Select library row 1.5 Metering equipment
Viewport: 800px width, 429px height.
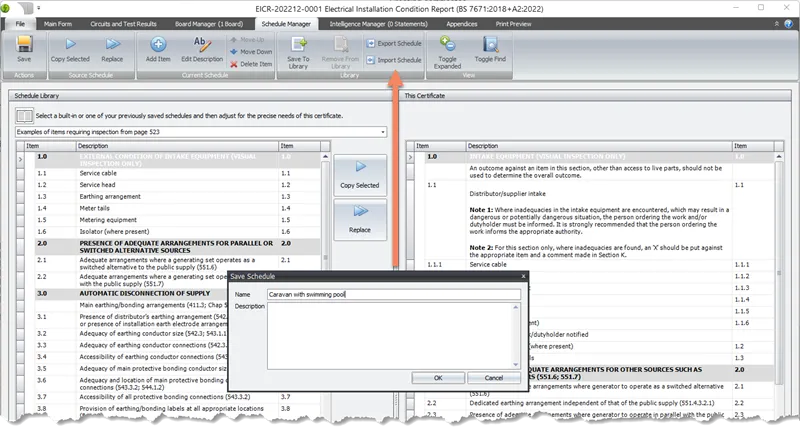(x=173, y=220)
